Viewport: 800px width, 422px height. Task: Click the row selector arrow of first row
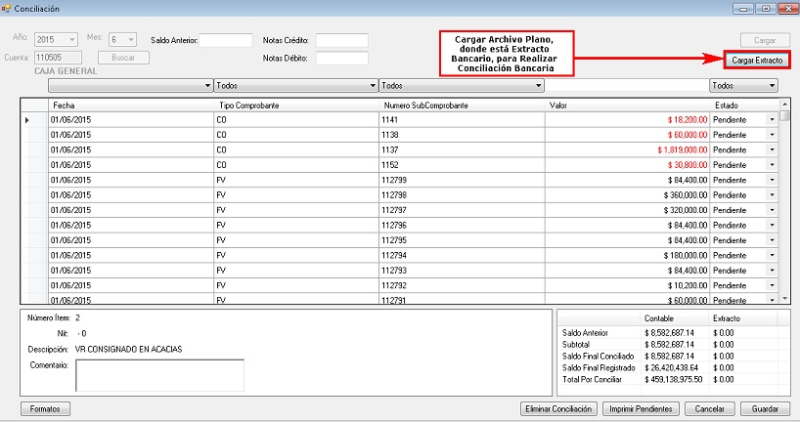(x=27, y=119)
